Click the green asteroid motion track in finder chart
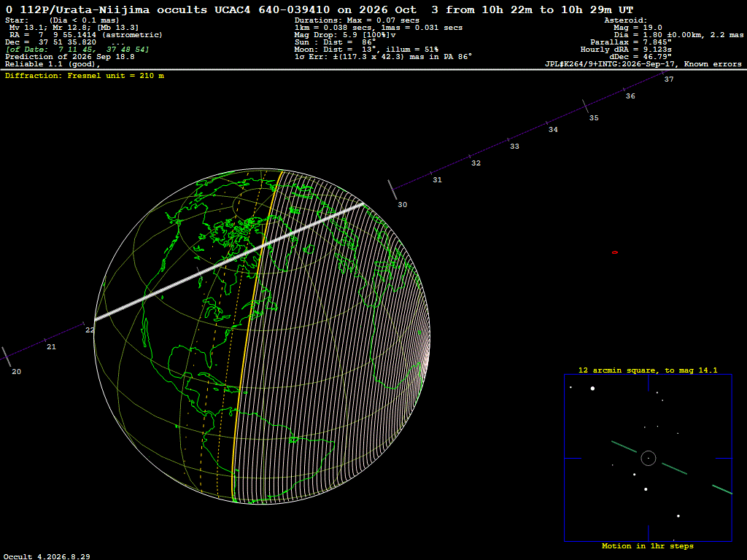 (x=674, y=469)
